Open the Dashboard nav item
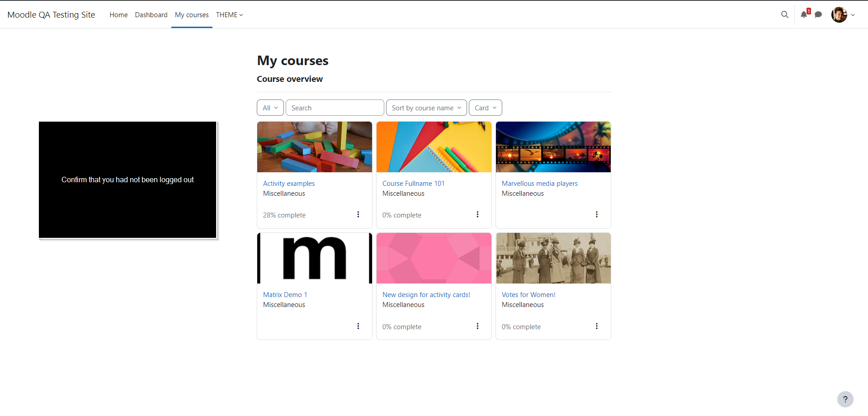Image resolution: width=868 pixels, height=416 pixels. tap(151, 15)
